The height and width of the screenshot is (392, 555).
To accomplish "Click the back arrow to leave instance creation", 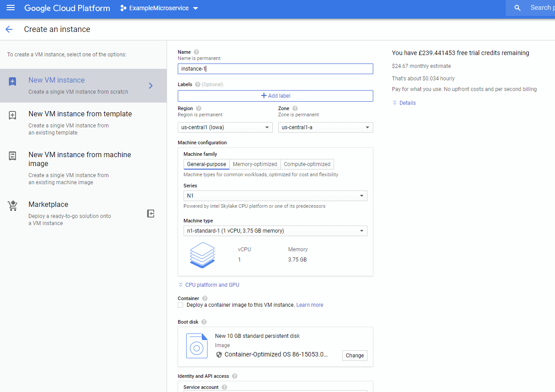I will click(9, 29).
